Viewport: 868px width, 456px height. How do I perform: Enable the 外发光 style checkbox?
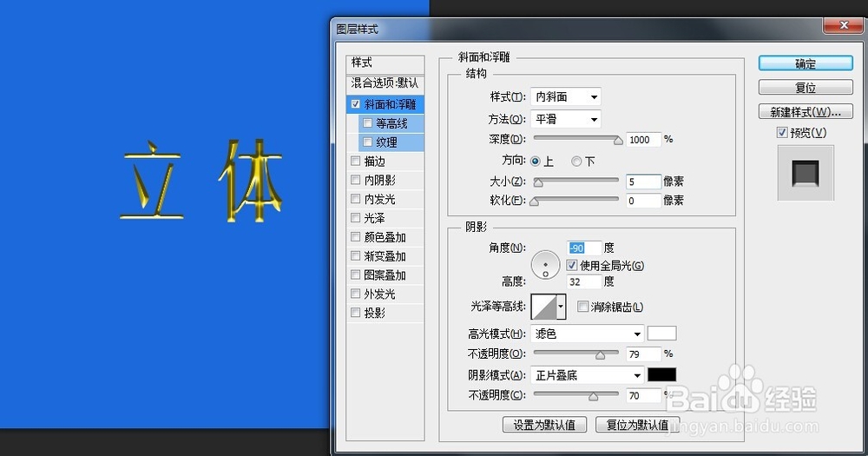(x=355, y=294)
